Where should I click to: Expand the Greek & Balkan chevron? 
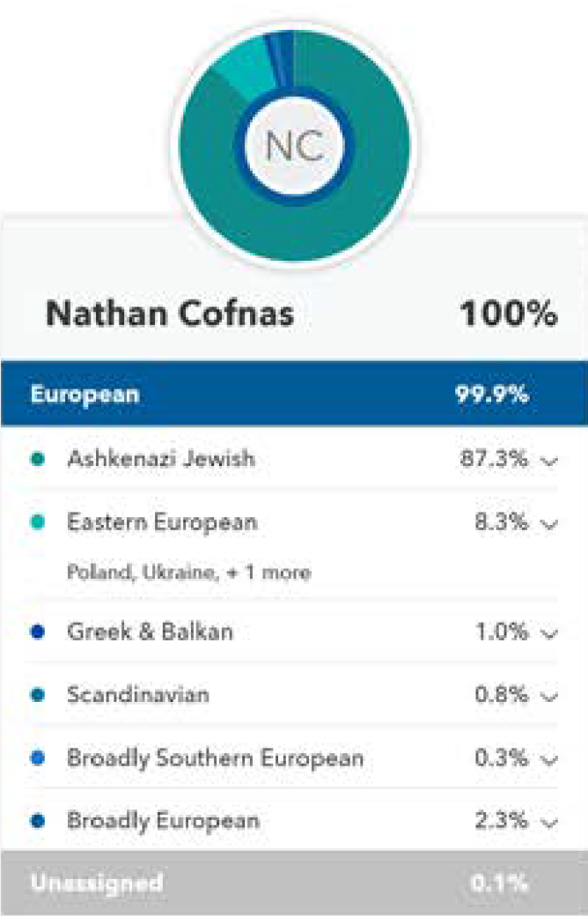pos(549,634)
